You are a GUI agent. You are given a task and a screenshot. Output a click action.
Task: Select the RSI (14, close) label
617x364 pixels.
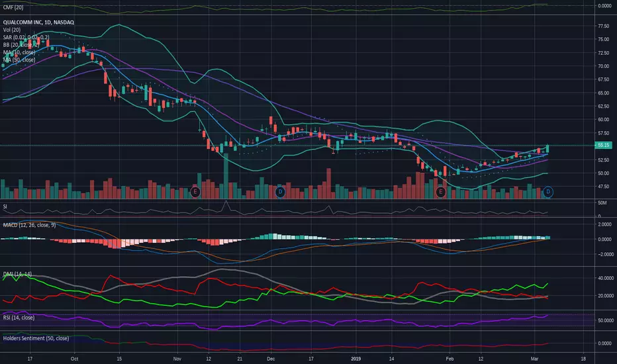[x=19, y=318]
